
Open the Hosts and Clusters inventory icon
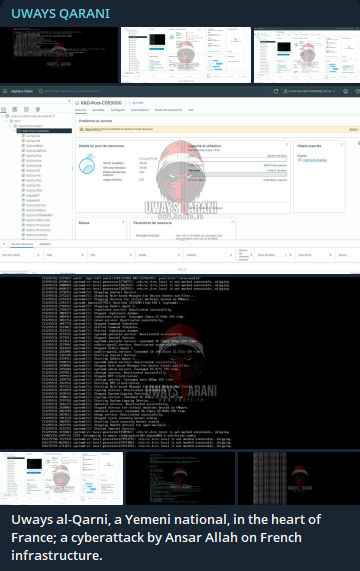tap(3, 109)
